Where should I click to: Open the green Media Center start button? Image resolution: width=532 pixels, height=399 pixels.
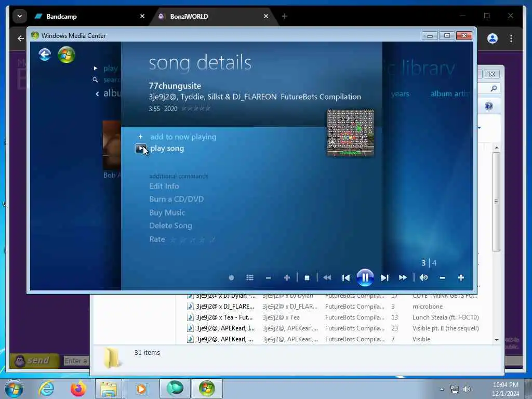[x=66, y=55]
